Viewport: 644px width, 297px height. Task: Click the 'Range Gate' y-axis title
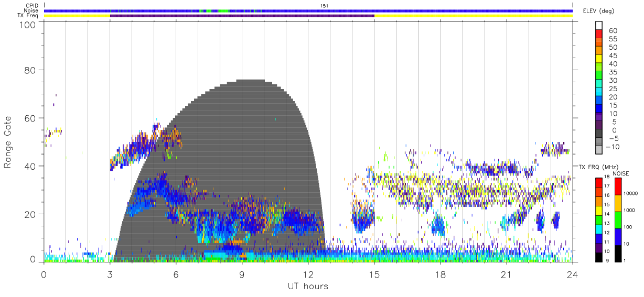point(8,142)
